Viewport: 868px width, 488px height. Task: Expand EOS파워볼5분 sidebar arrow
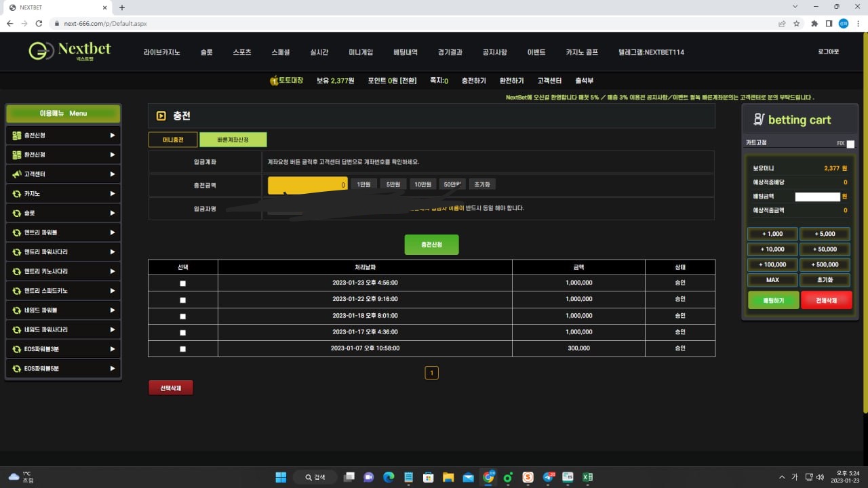(113, 369)
